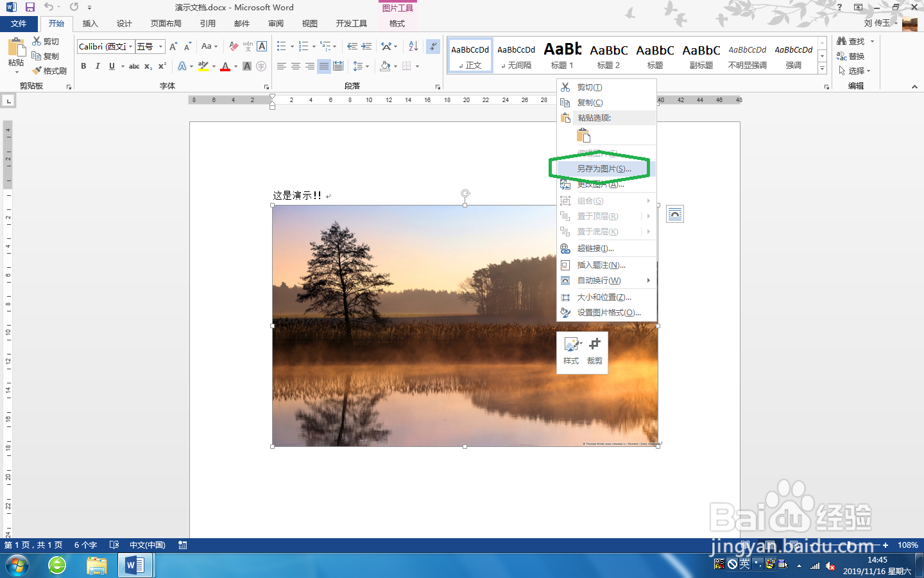This screenshot has height=578, width=924.
Task: Open the font name dropdown
Action: point(130,46)
